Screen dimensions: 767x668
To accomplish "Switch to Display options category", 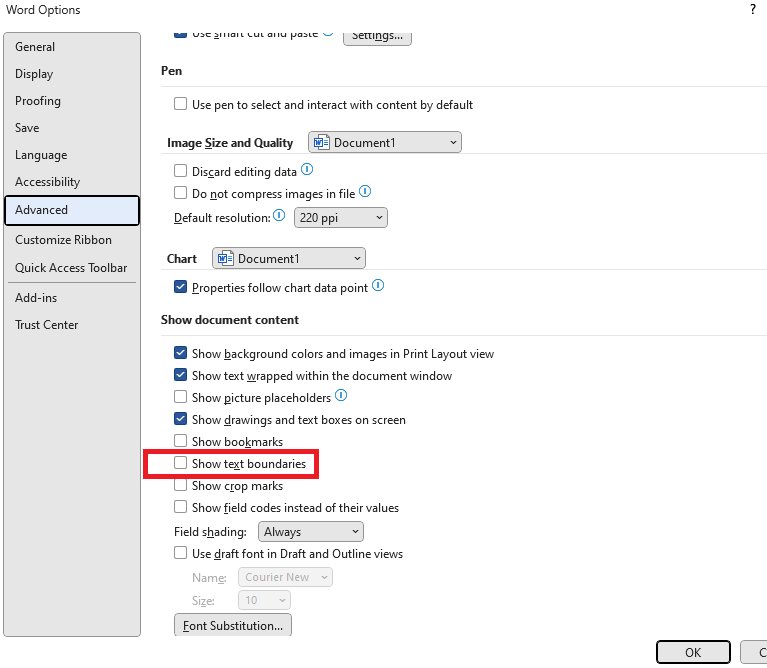I will (x=72, y=74).
